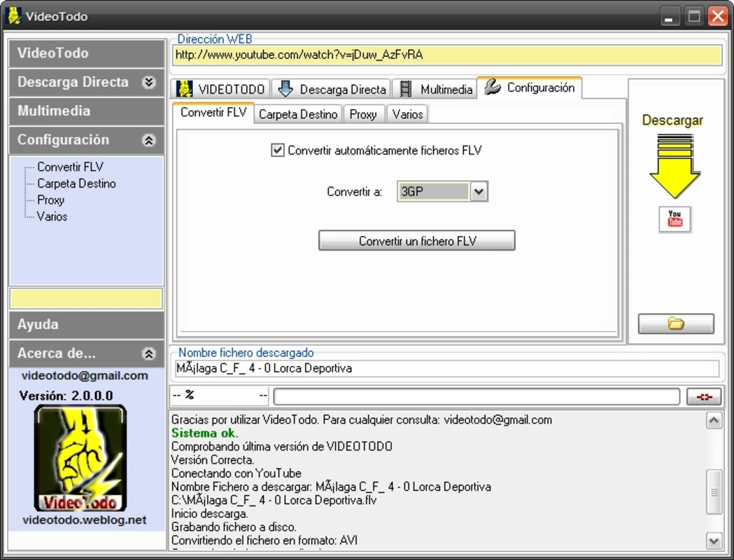Screen dimensions: 734x560
Task: Click the yellow Descargar download arrow
Action: 675,166
